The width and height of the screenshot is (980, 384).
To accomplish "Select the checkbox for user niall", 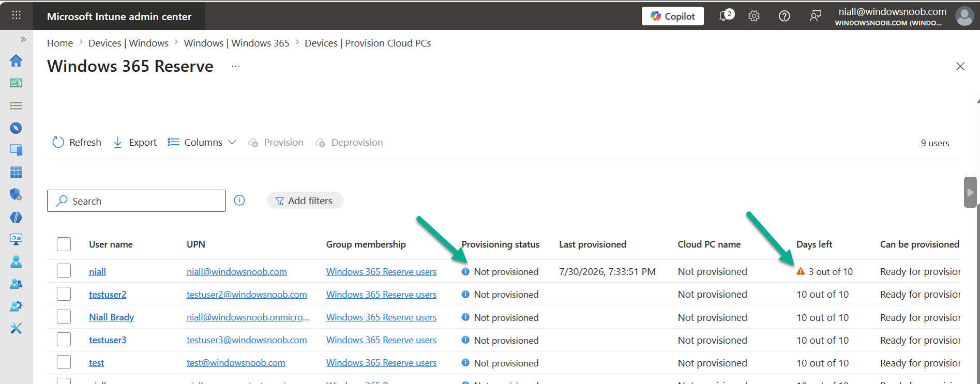I will click(x=64, y=271).
